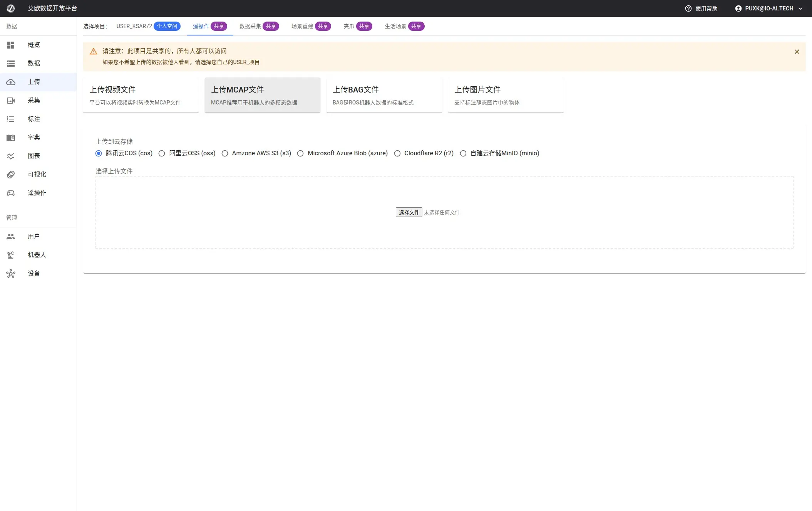Expand the account menu chevron

tap(800, 8)
